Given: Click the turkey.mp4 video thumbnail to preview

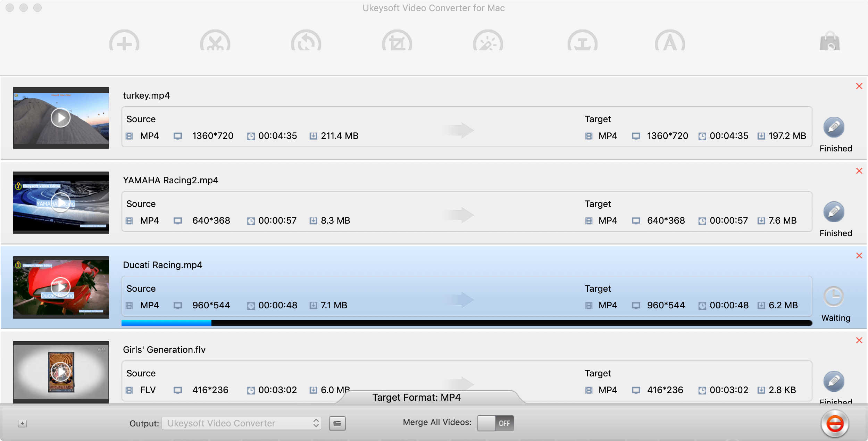Looking at the screenshot, I should [x=61, y=118].
